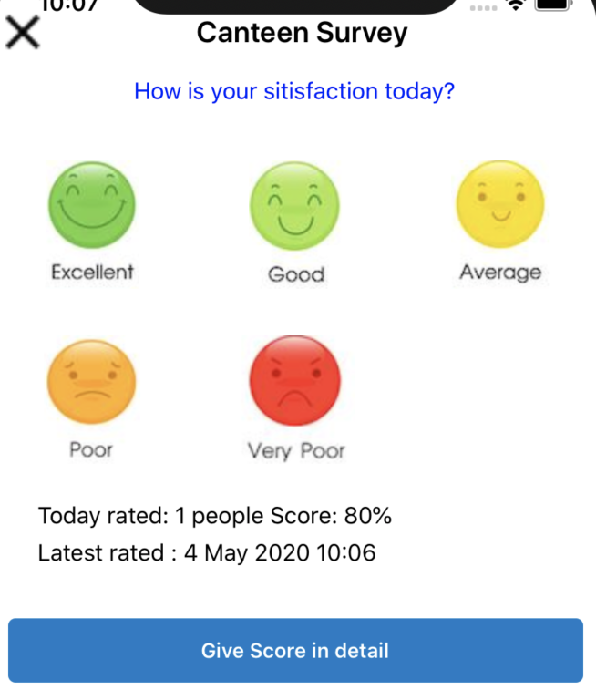Pick the orange Poor frowning face
The width and height of the screenshot is (596, 700).
[x=91, y=381]
